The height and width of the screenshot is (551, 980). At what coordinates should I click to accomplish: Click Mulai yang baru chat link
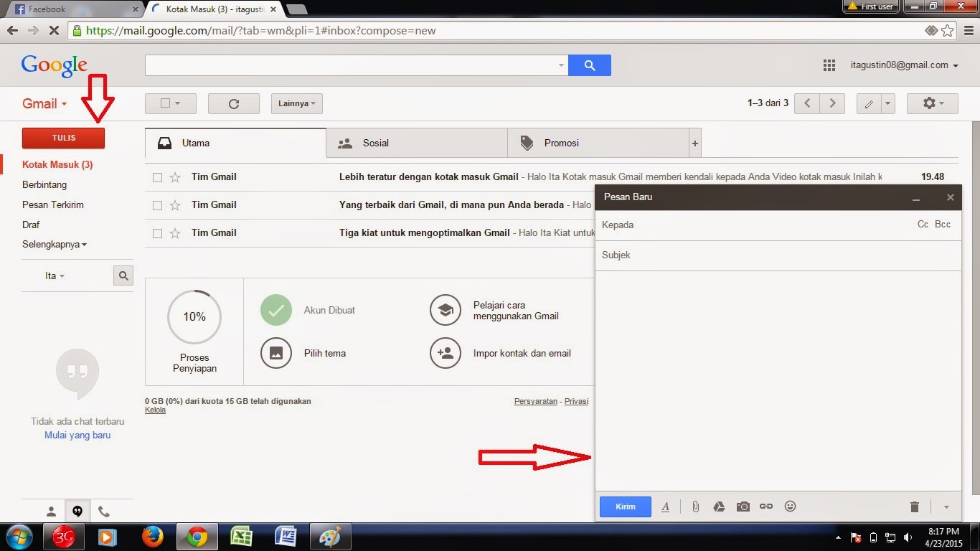tap(77, 435)
